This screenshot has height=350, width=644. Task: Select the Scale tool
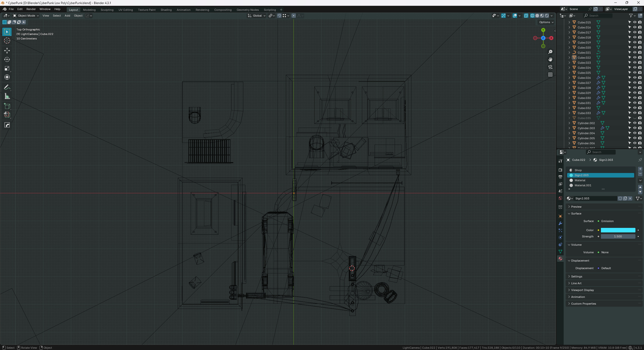click(7, 68)
